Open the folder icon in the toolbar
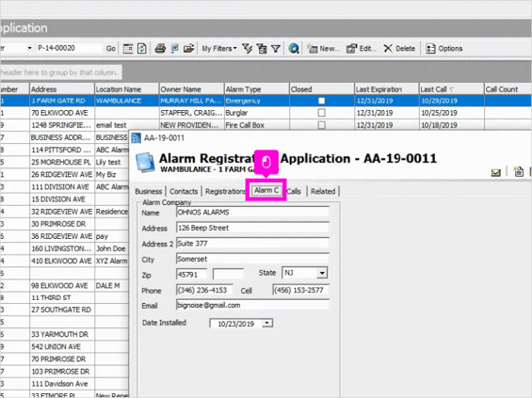 (x=188, y=49)
